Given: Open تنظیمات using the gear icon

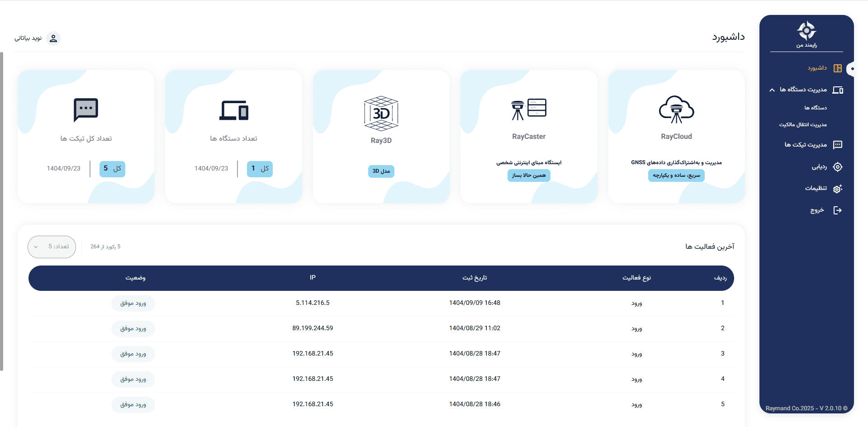Looking at the screenshot, I should coord(838,189).
